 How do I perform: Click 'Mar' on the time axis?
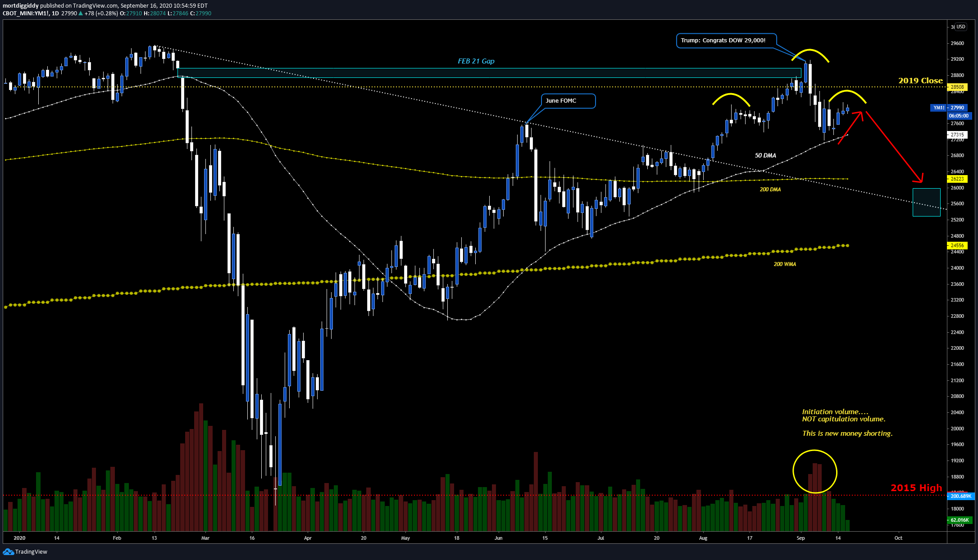205,538
